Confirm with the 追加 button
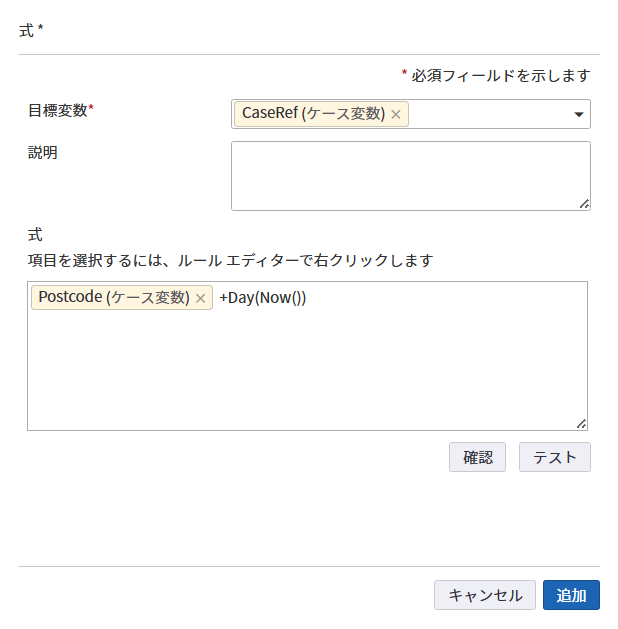Image resolution: width=618 pixels, height=629 pixels. [571, 595]
